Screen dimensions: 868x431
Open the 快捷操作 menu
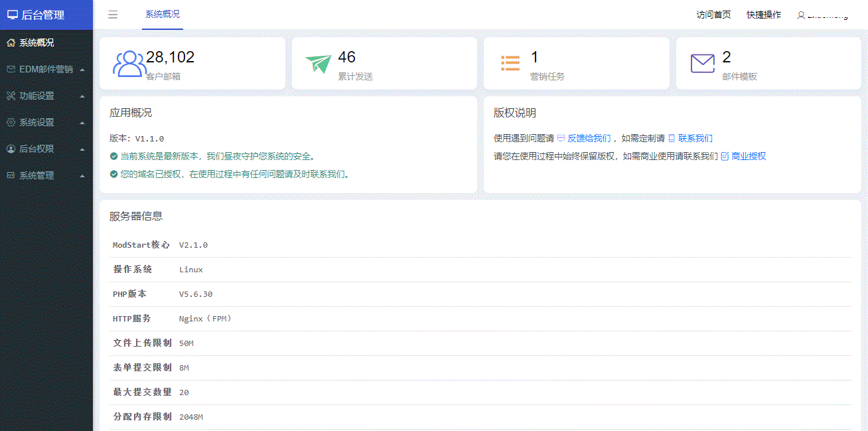pos(764,15)
